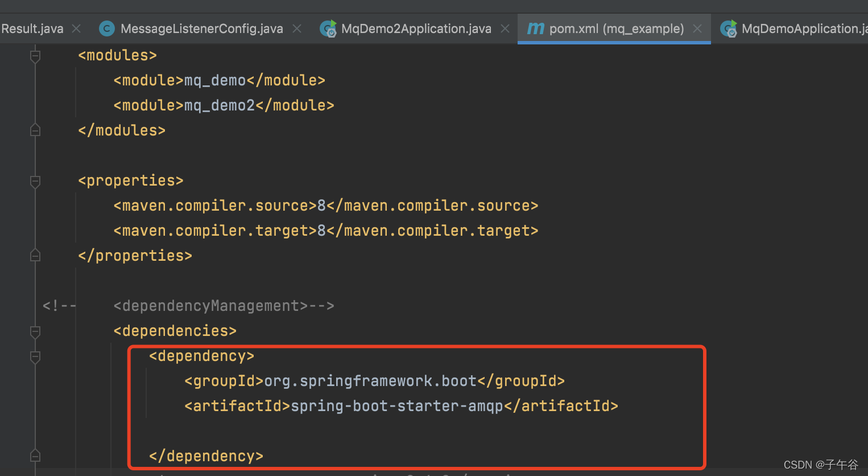
Task: Collapse the properties block using its fold marker
Action: point(35,182)
